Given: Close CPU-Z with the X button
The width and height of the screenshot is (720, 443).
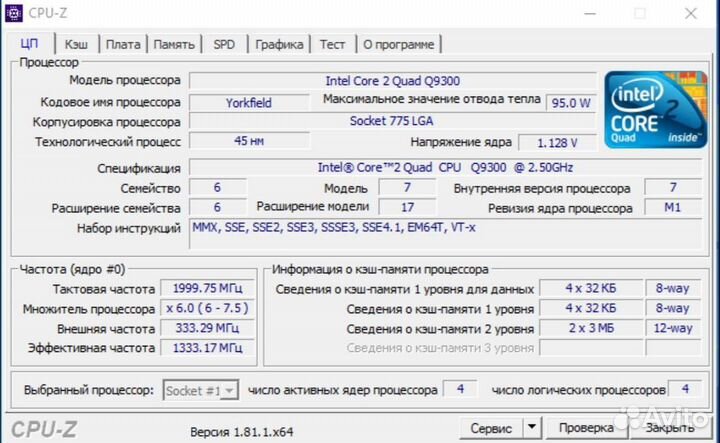Looking at the screenshot, I should (691, 13).
